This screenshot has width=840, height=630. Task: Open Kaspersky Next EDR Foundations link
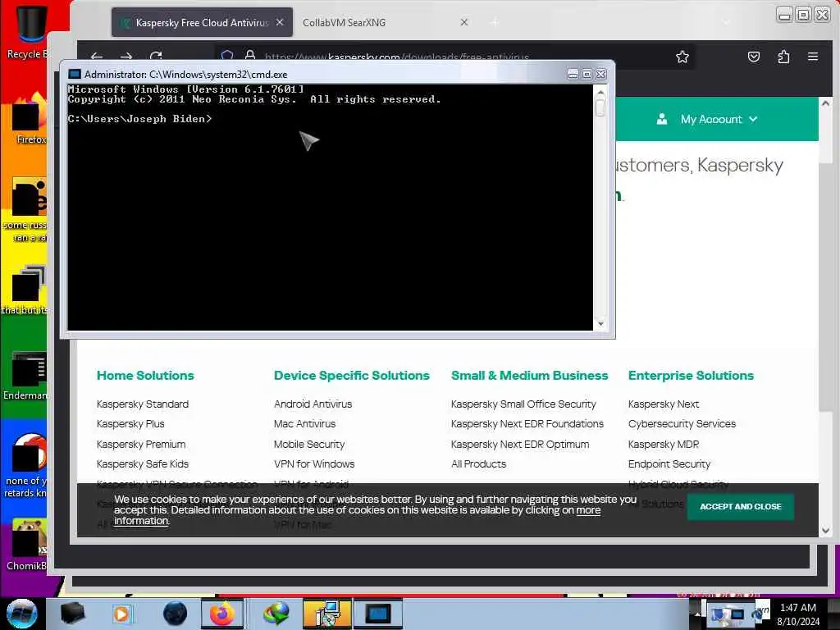[527, 424]
